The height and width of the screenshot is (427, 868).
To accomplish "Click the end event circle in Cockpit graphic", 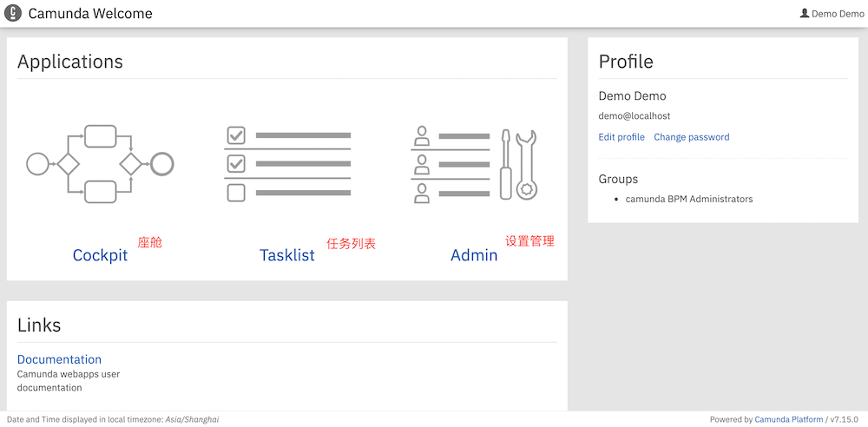I will 163,165.
